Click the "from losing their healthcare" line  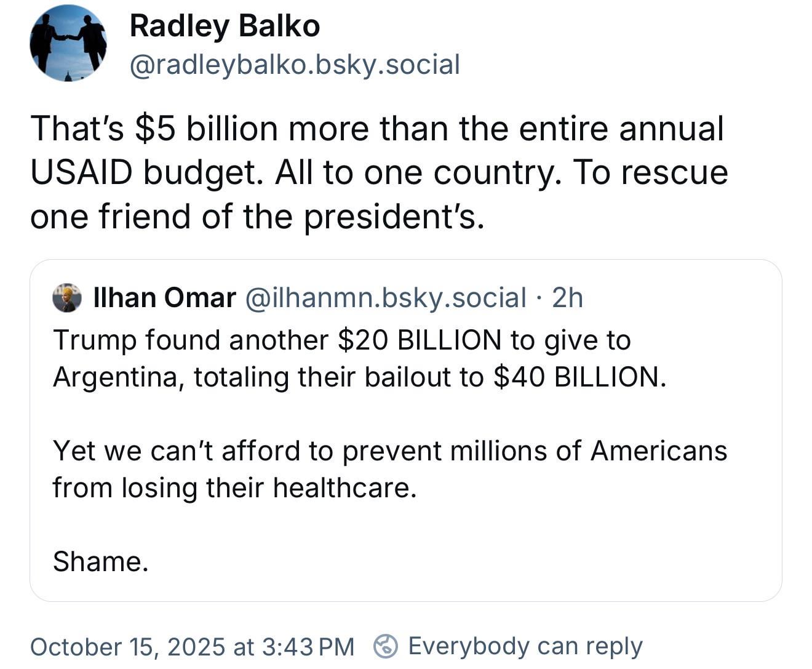click(x=234, y=487)
